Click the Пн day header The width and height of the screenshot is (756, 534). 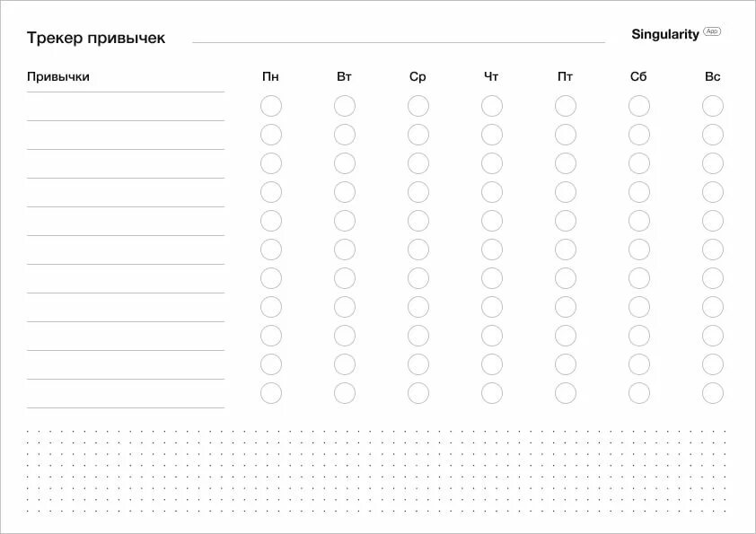[x=270, y=76]
